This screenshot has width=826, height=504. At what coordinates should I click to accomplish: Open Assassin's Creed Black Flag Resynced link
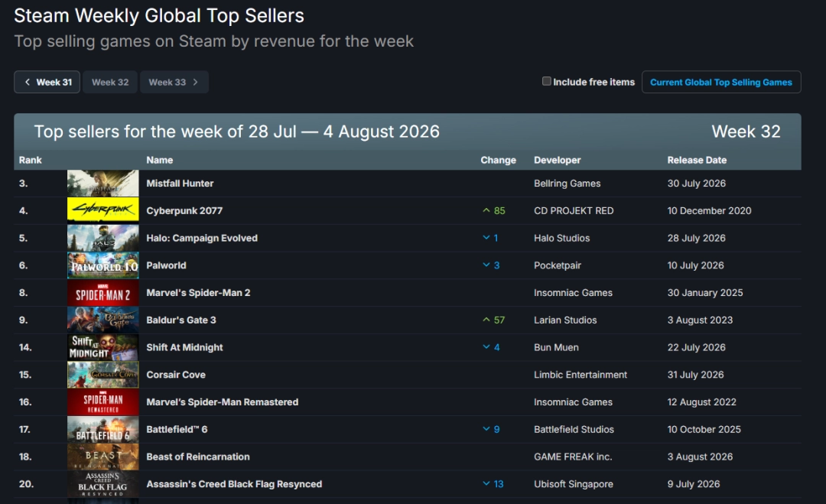coord(234,484)
